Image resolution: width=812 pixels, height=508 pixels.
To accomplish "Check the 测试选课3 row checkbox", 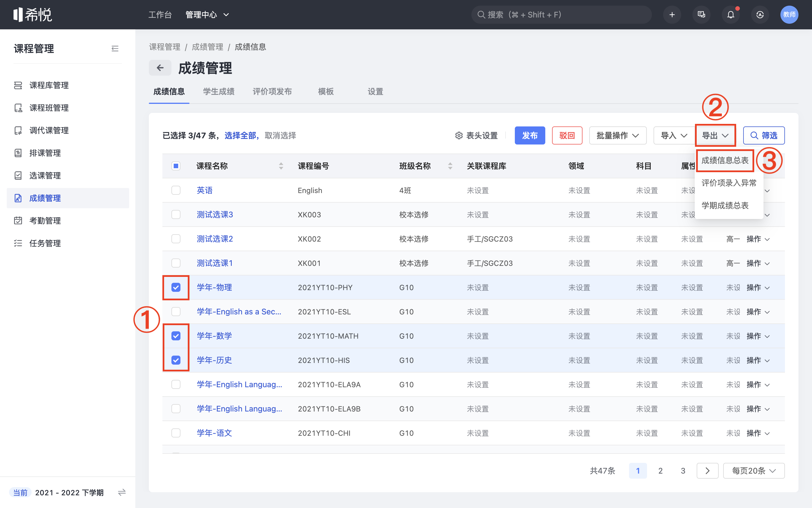I will coord(176,214).
